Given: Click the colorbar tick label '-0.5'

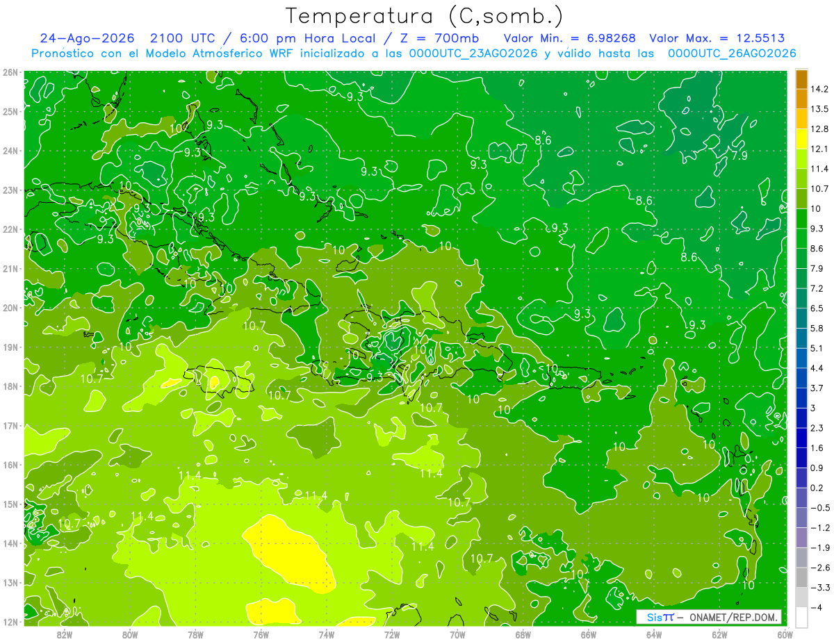Looking at the screenshot, I should (820, 508).
